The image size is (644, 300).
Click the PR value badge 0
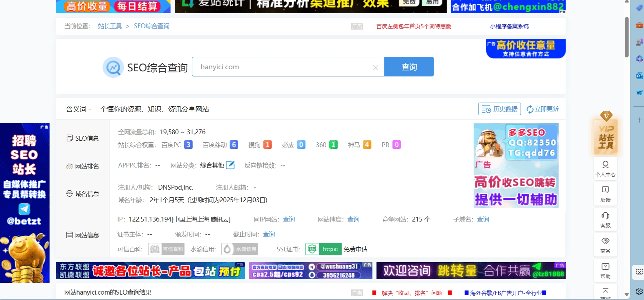[397, 145]
